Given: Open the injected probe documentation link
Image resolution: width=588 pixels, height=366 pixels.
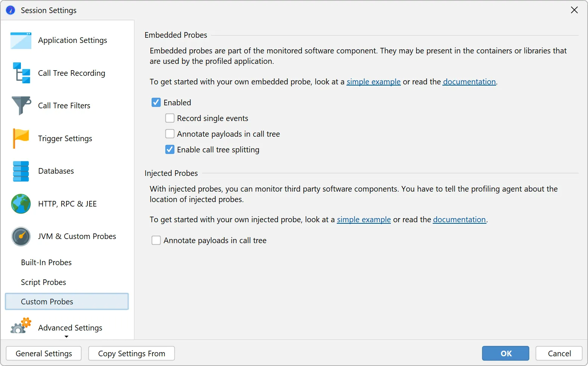Looking at the screenshot, I should pyautogui.click(x=459, y=220).
